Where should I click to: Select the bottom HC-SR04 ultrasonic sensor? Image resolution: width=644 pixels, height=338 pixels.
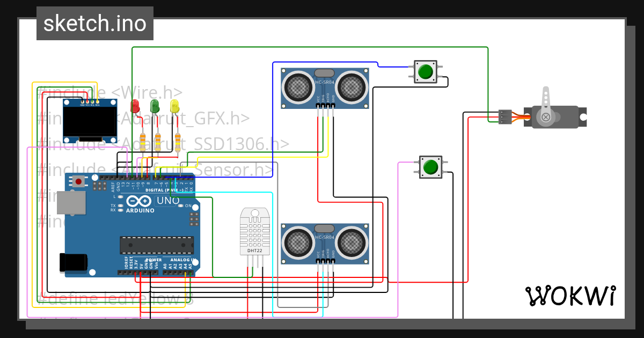pyautogui.click(x=324, y=244)
